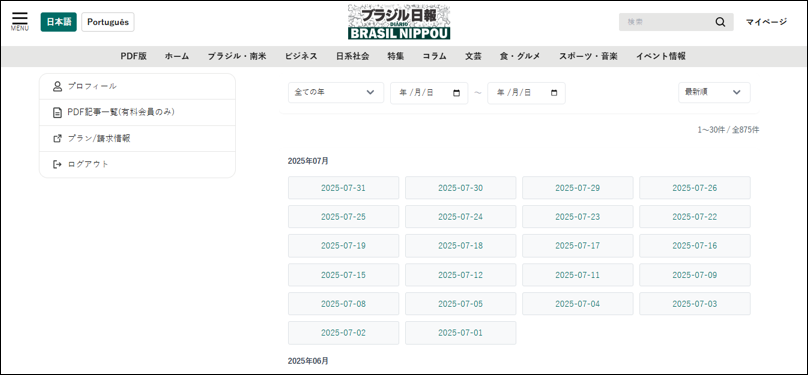This screenshot has width=808, height=375.
Task: Click the end date input field
Action: coord(526,93)
